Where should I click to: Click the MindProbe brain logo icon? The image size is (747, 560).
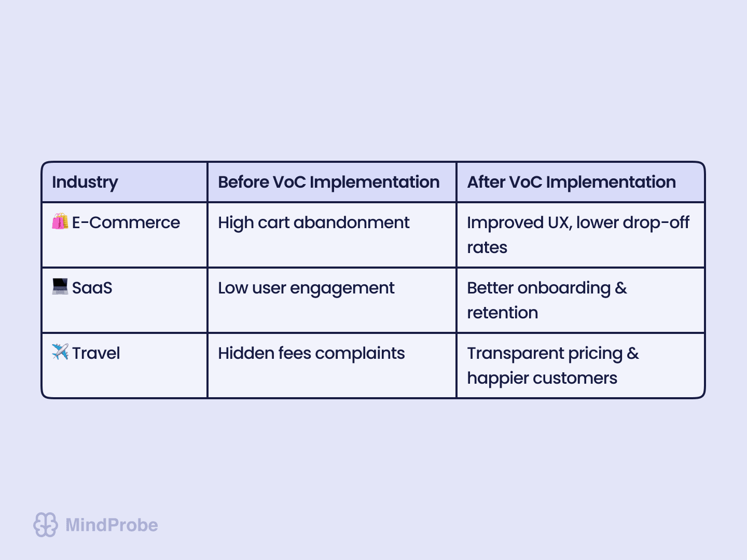pos(46,525)
